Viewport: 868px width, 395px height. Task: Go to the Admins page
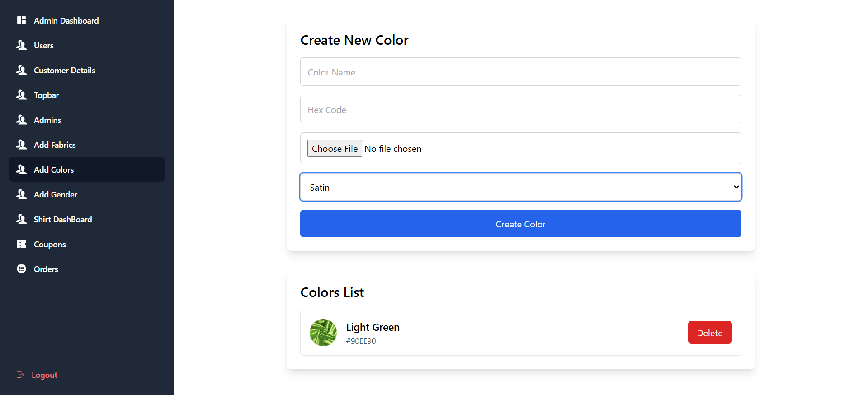[x=47, y=120]
